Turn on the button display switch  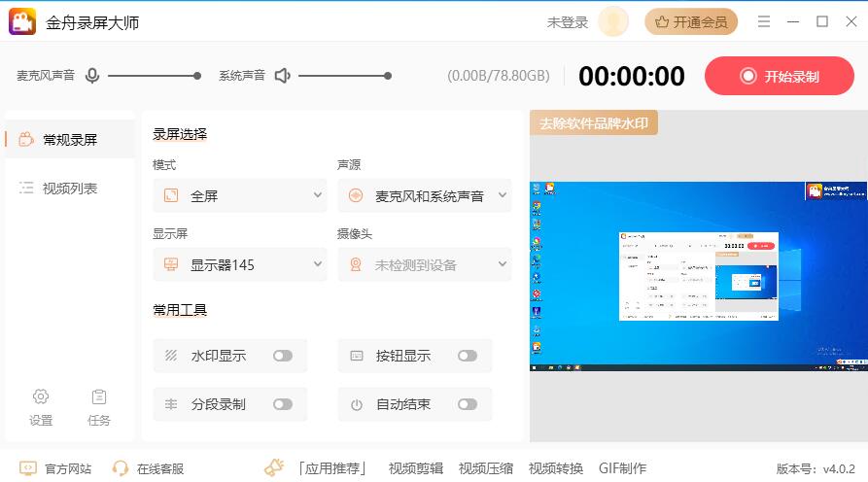[x=467, y=356]
